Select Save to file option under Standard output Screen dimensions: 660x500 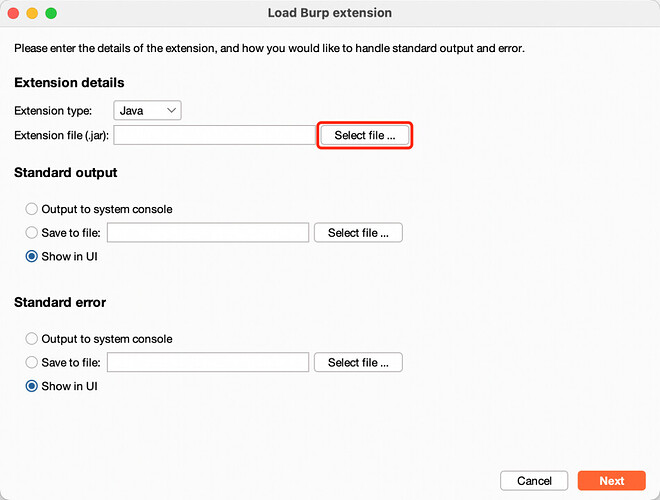33,233
